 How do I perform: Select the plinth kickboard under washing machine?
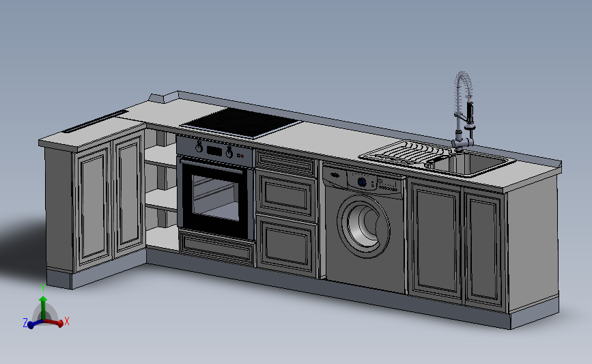pyautogui.click(x=365, y=296)
